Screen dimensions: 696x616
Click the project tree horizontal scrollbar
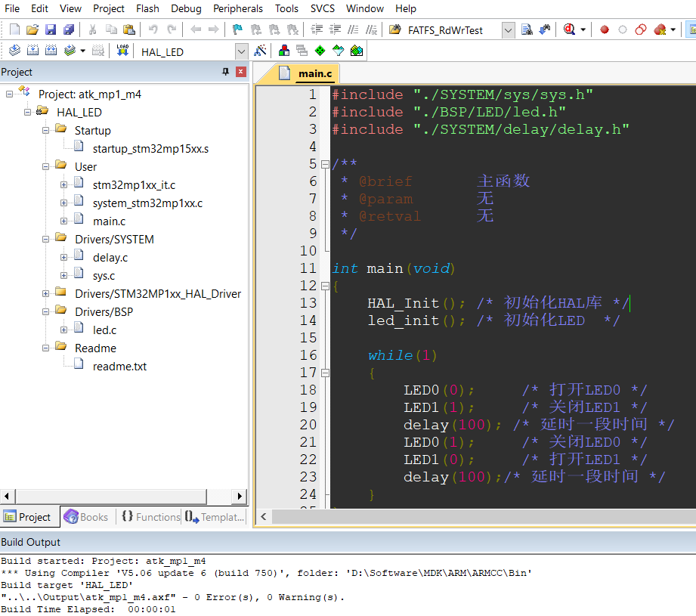coord(124,496)
